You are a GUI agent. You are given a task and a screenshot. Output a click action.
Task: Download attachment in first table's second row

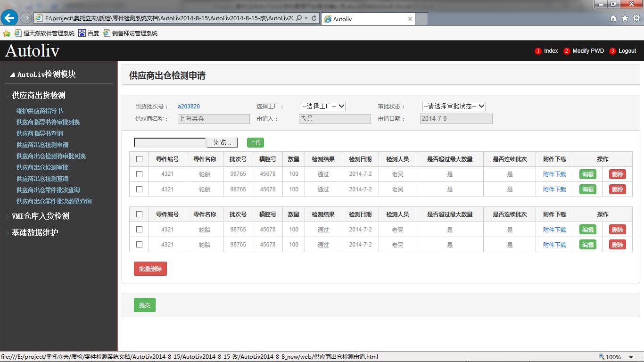554,189
